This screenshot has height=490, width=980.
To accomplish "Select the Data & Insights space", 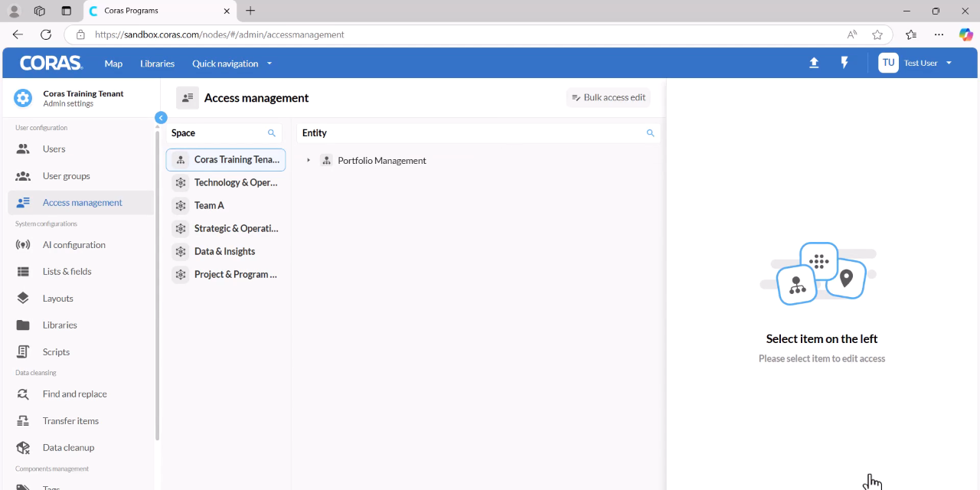I will tap(226, 252).
